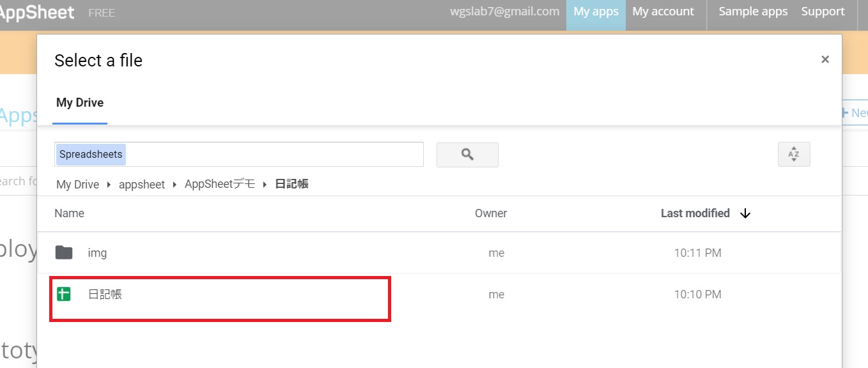
Task: Go to appsheet folder in breadcrumb
Action: coord(142,185)
